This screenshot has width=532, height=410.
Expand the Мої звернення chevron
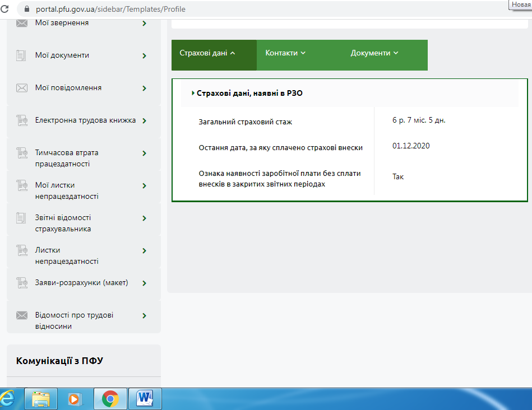tap(144, 24)
